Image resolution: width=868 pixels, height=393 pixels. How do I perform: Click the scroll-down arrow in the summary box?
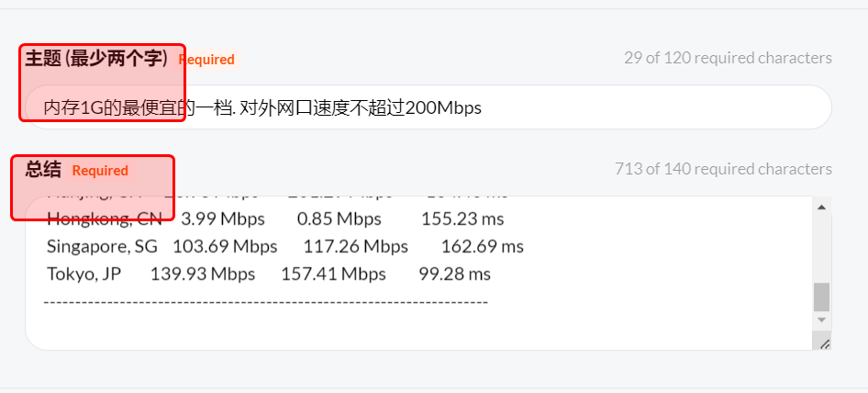coord(821,320)
